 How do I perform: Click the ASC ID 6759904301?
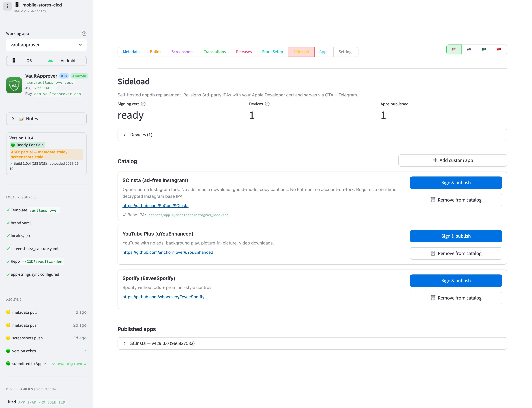coord(45,88)
